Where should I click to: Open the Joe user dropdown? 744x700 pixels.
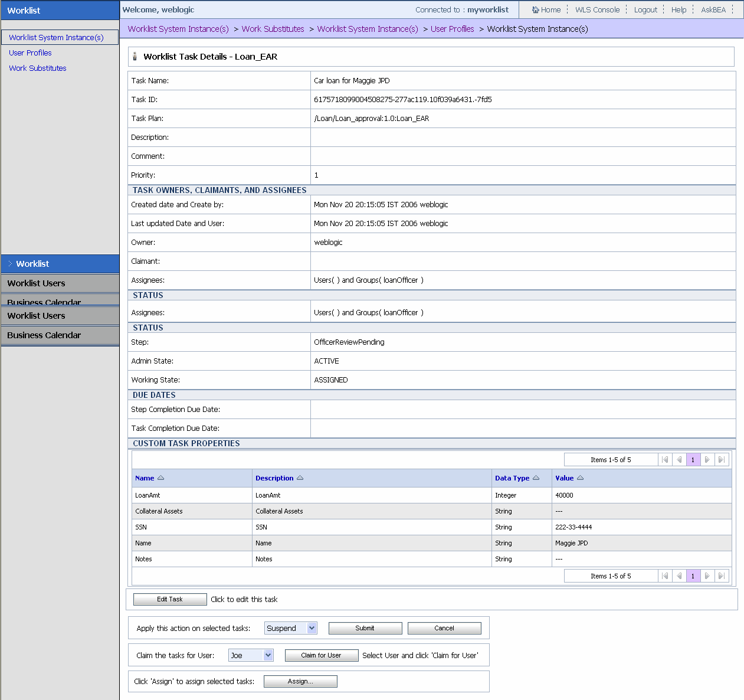[268, 655]
